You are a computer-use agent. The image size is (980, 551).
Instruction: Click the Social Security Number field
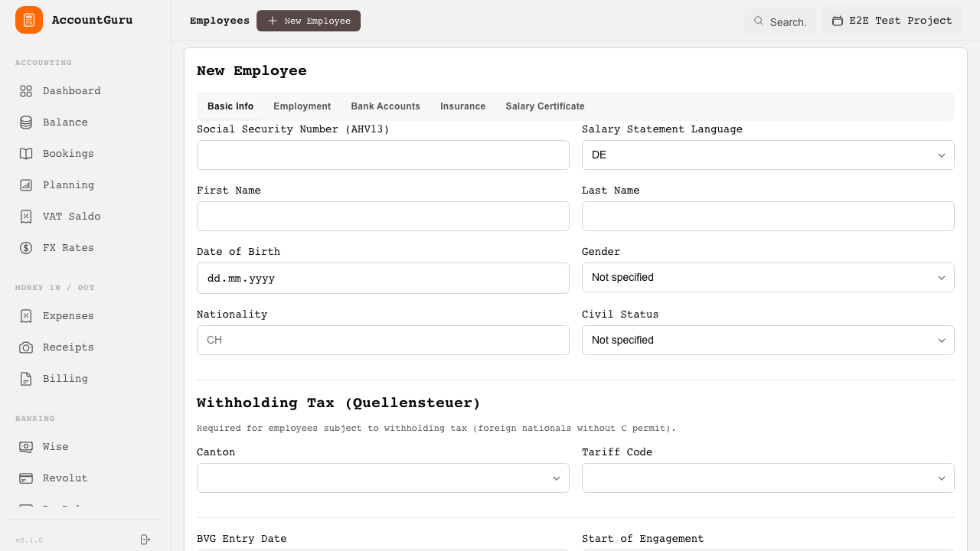(383, 155)
